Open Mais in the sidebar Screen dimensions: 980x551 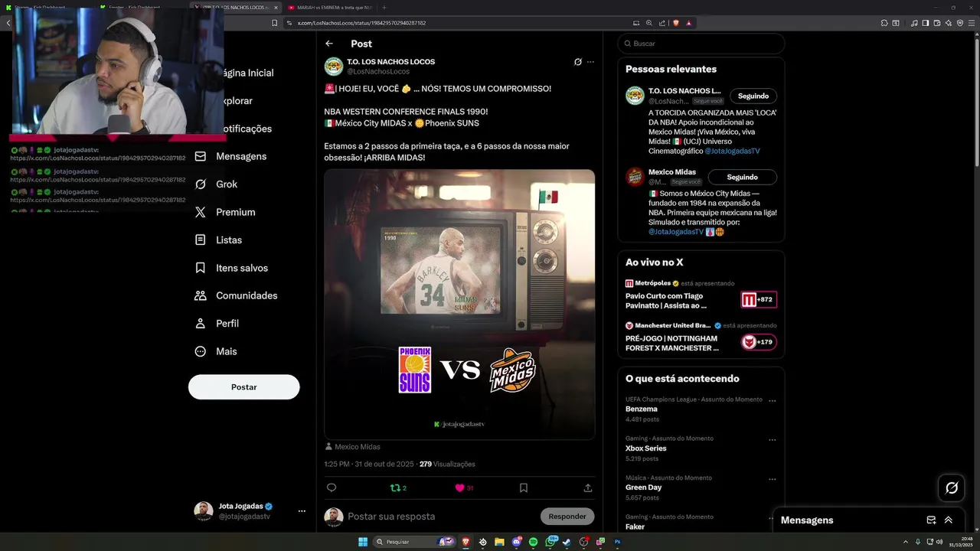pyautogui.click(x=216, y=351)
